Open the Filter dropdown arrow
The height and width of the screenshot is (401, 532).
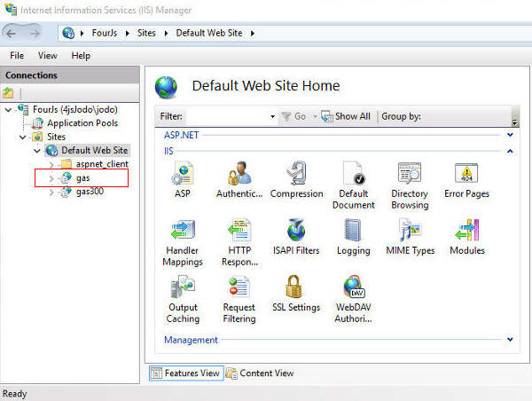click(x=272, y=117)
